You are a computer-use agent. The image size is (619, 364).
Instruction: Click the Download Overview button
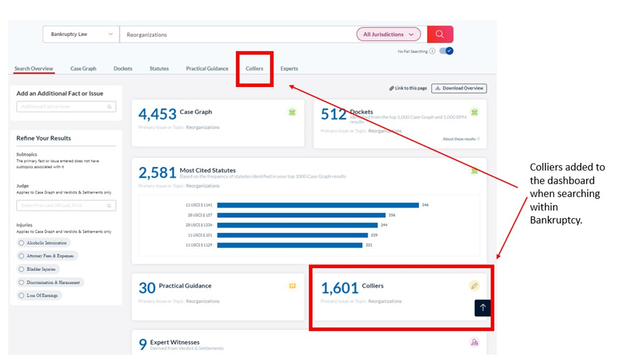pos(459,88)
